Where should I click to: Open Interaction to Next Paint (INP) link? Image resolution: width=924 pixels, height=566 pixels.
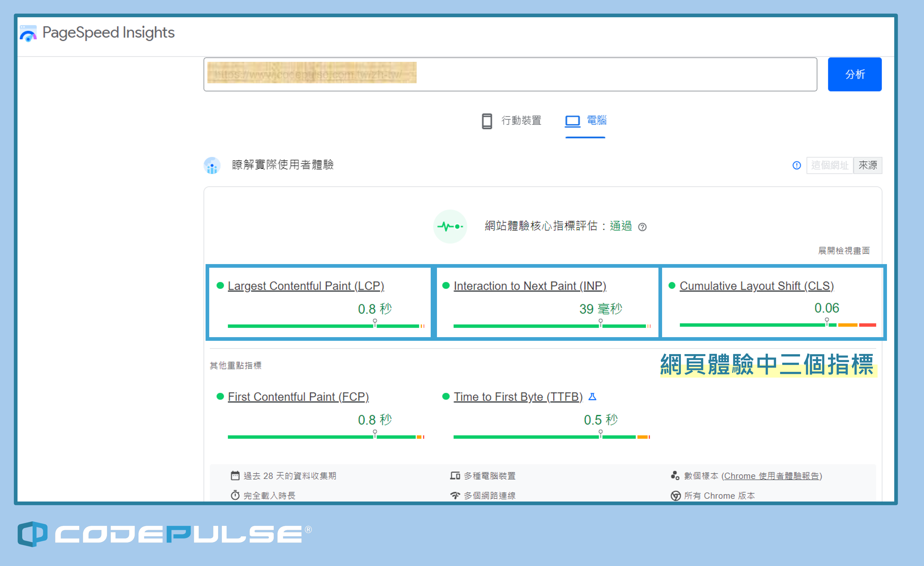530,286
